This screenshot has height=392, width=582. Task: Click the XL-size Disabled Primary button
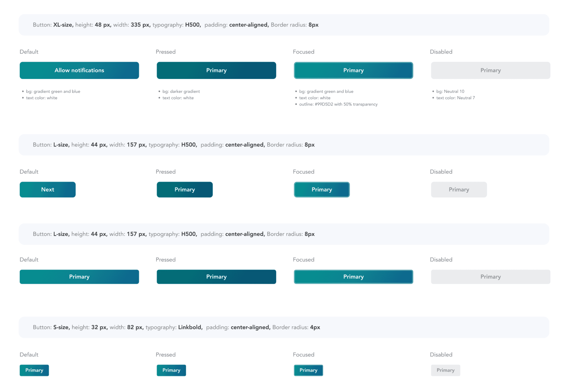(490, 70)
